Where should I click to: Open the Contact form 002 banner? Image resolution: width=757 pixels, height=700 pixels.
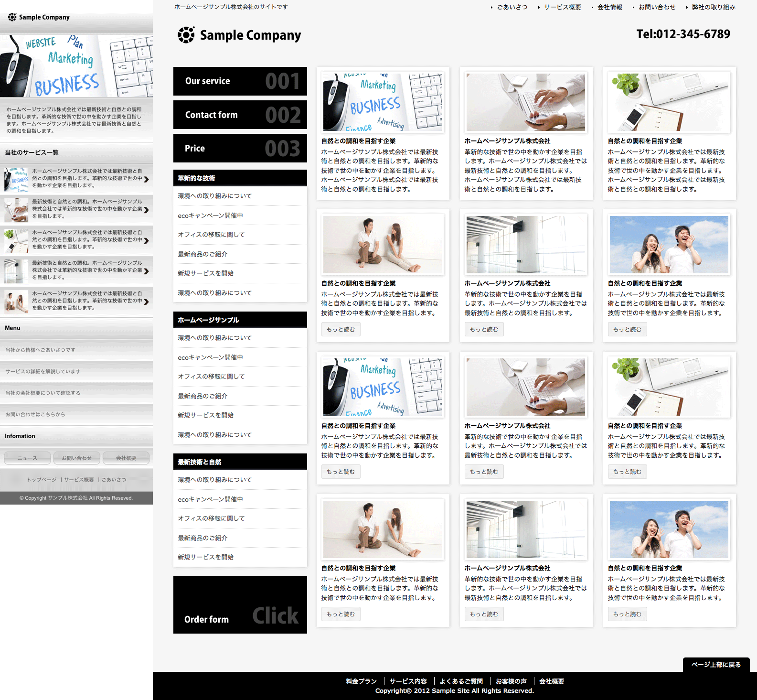pyautogui.click(x=240, y=115)
